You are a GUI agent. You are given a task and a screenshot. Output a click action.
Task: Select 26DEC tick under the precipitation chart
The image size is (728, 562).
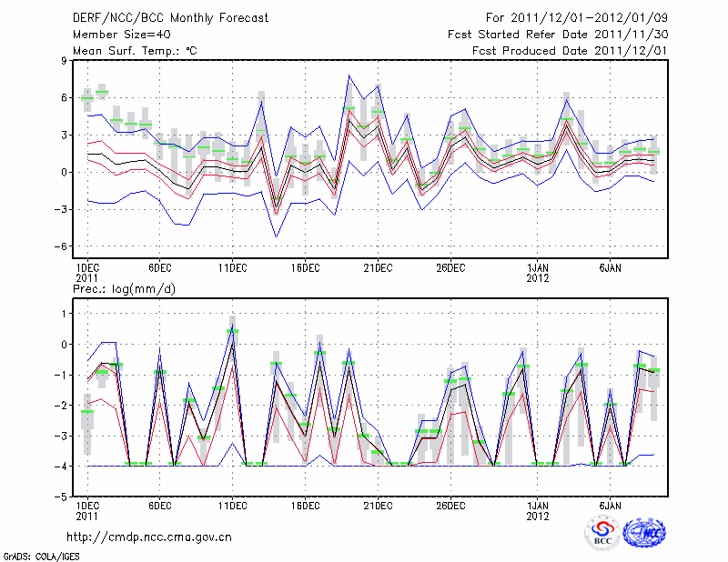(x=450, y=504)
